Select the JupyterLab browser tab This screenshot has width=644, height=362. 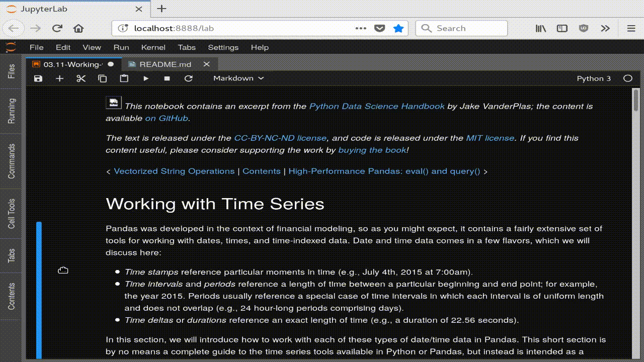(x=76, y=9)
